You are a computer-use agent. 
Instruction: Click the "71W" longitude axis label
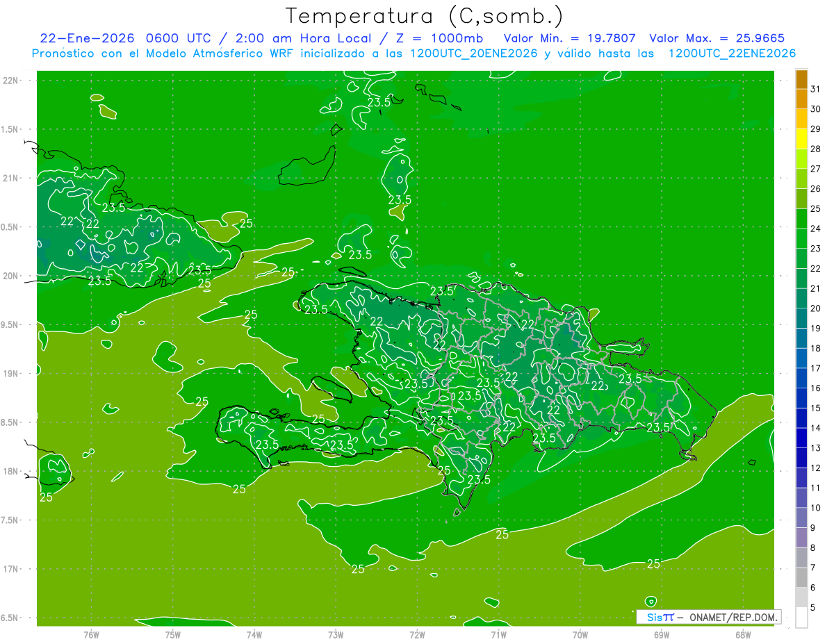coord(498,635)
